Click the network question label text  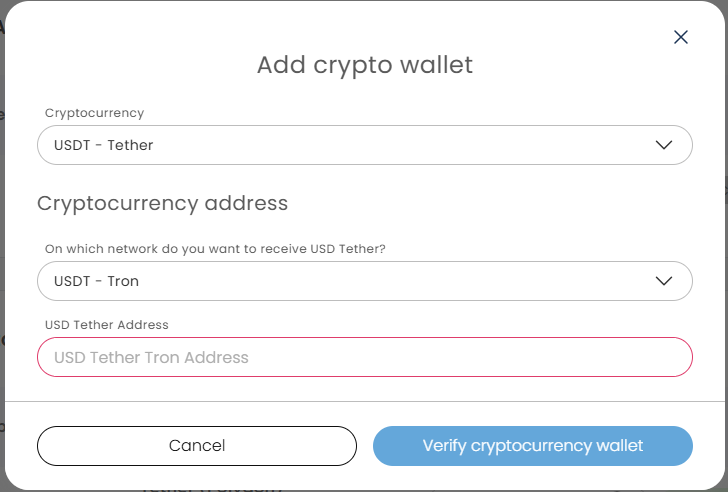pos(215,248)
